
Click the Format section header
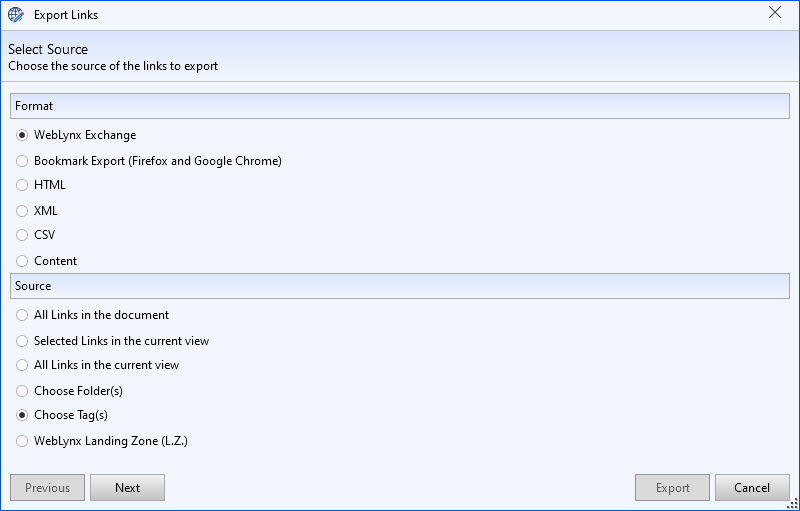pos(399,106)
